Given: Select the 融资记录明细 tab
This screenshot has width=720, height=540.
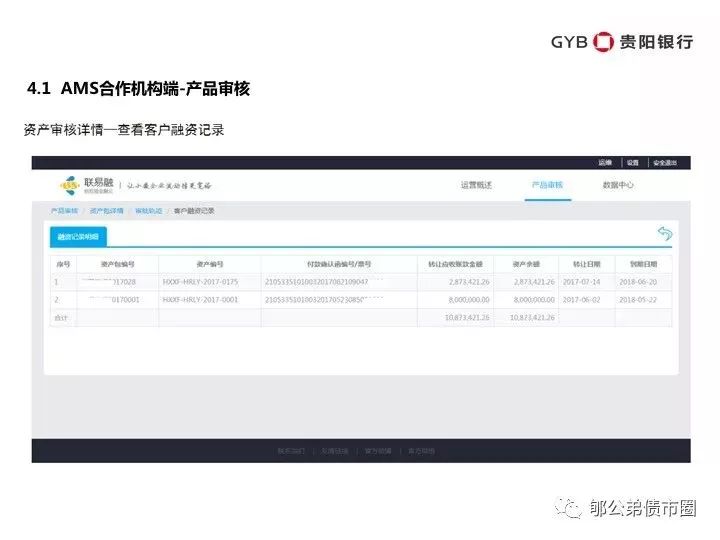Looking at the screenshot, I should pyautogui.click(x=78, y=236).
